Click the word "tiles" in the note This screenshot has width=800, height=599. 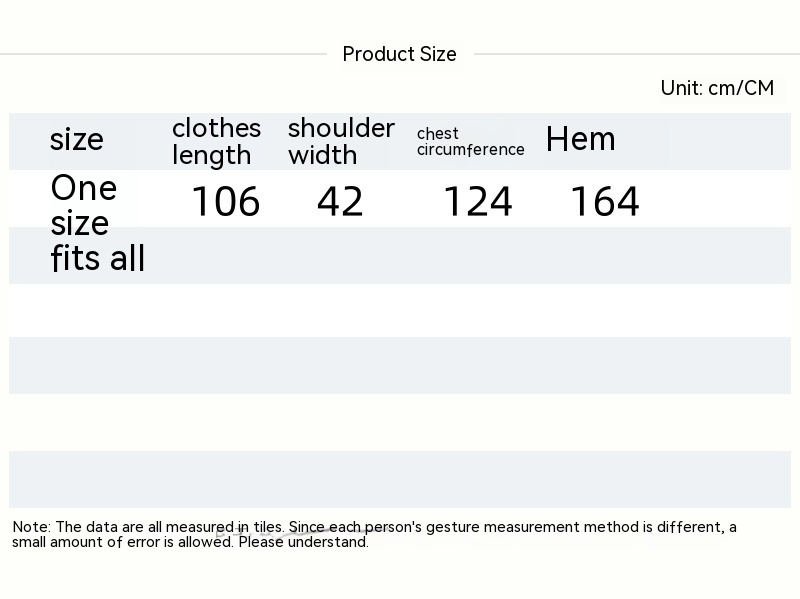point(268,527)
